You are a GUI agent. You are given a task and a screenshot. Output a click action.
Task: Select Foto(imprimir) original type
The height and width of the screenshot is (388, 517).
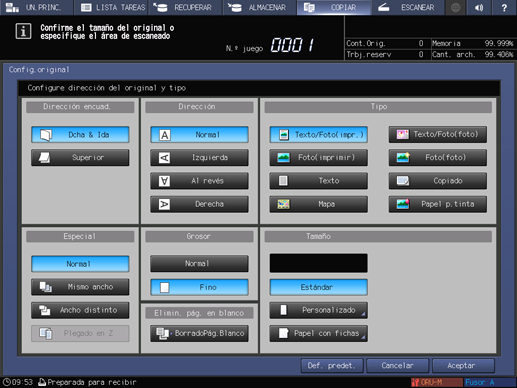pyautogui.click(x=319, y=158)
